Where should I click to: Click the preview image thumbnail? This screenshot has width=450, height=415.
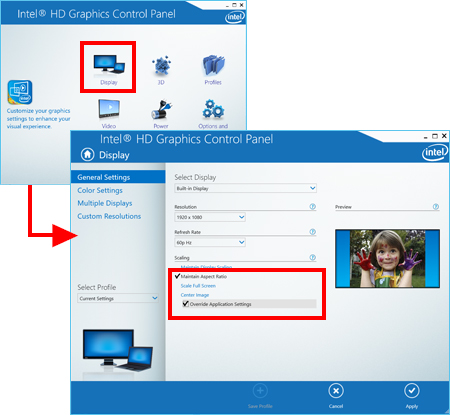click(x=387, y=258)
